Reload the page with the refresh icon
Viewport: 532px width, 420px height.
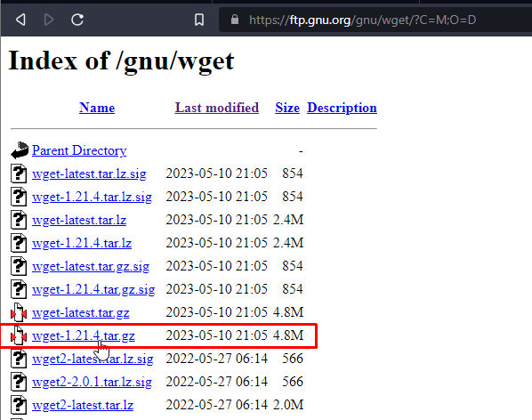tap(77, 20)
